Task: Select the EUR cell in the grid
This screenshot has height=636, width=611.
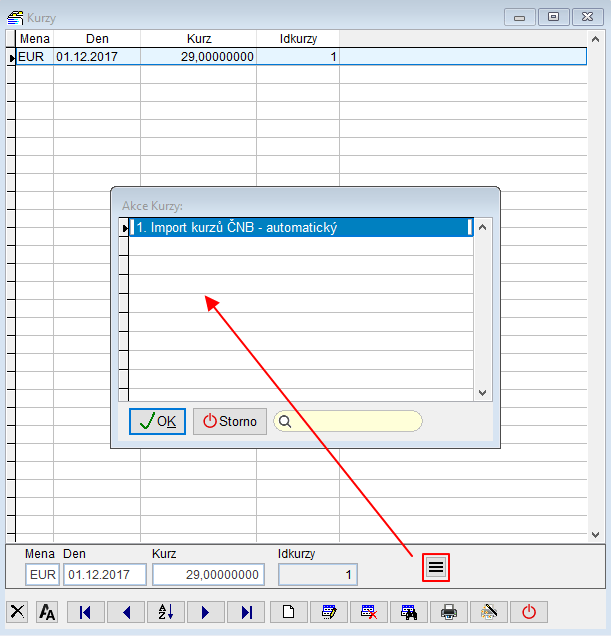Action: coord(34,56)
